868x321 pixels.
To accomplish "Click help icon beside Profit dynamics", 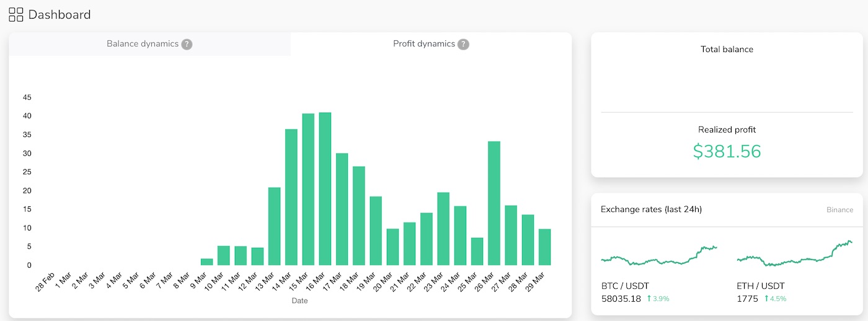I will pyautogui.click(x=463, y=45).
